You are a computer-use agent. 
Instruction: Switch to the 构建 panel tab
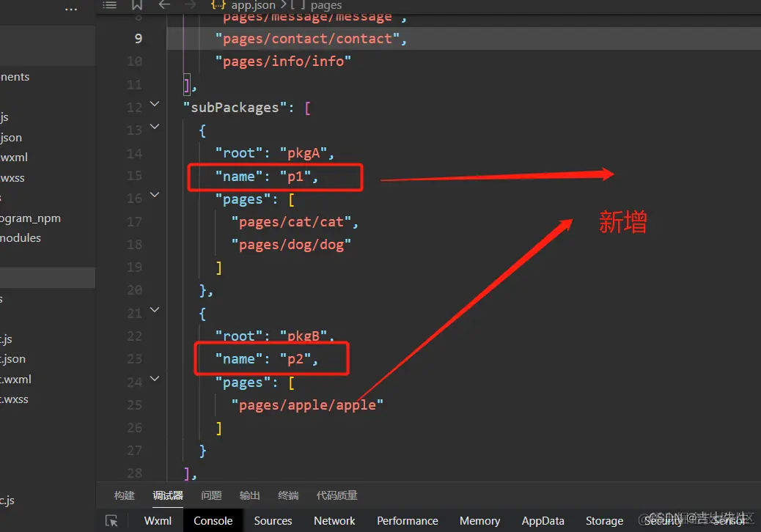(124, 495)
